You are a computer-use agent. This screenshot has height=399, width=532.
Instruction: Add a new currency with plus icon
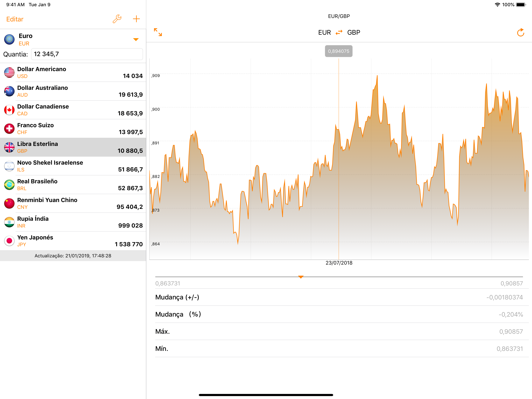[x=136, y=19]
